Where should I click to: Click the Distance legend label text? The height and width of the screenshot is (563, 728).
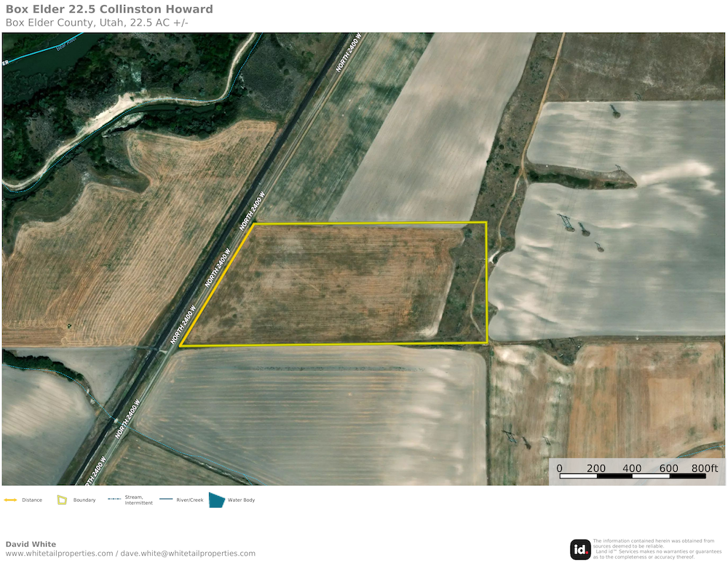pyautogui.click(x=32, y=500)
